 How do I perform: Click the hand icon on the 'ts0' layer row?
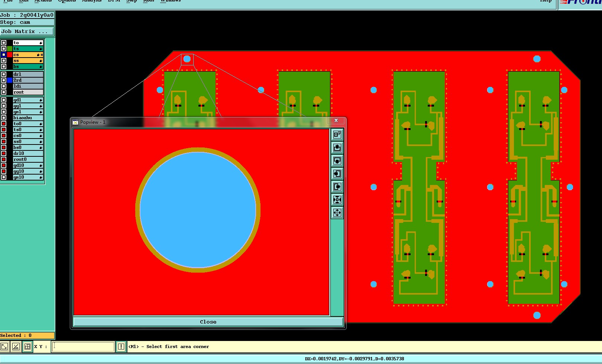point(41,130)
